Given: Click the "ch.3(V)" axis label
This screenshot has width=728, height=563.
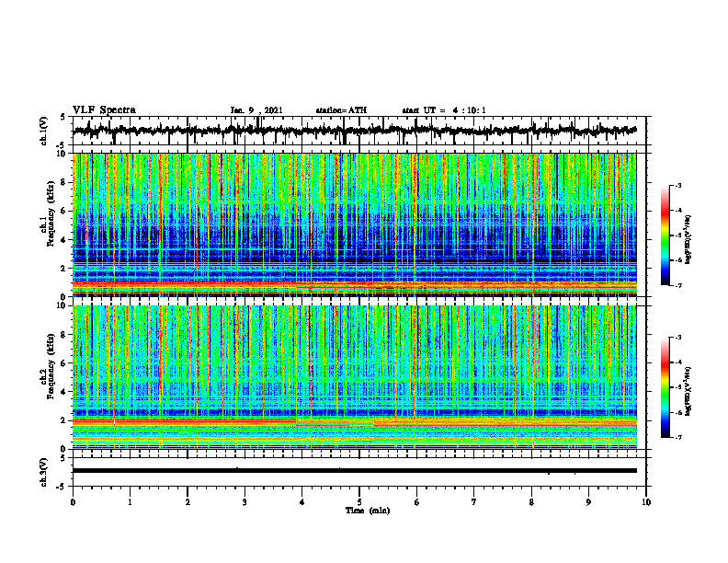Looking at the screenshot, I should pyautogui.click(x=44, y=472).
